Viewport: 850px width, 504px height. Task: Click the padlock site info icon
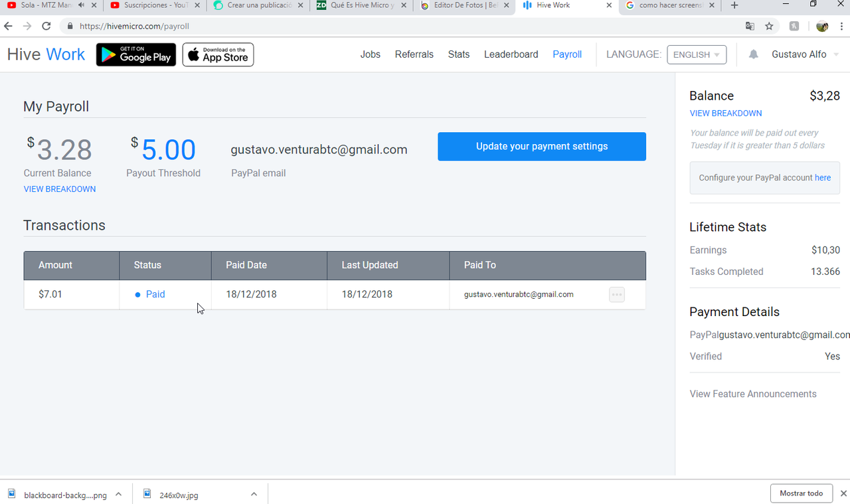pyautogui.click(x=70, y=27)
